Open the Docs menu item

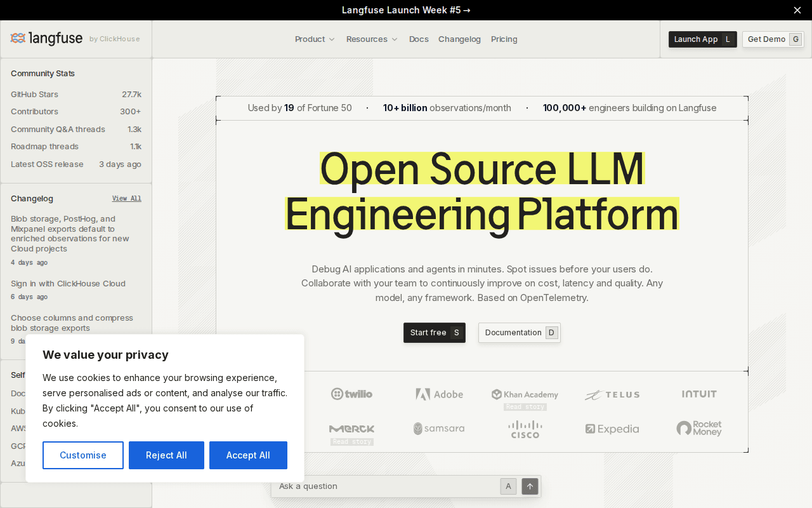click(419, 39)
